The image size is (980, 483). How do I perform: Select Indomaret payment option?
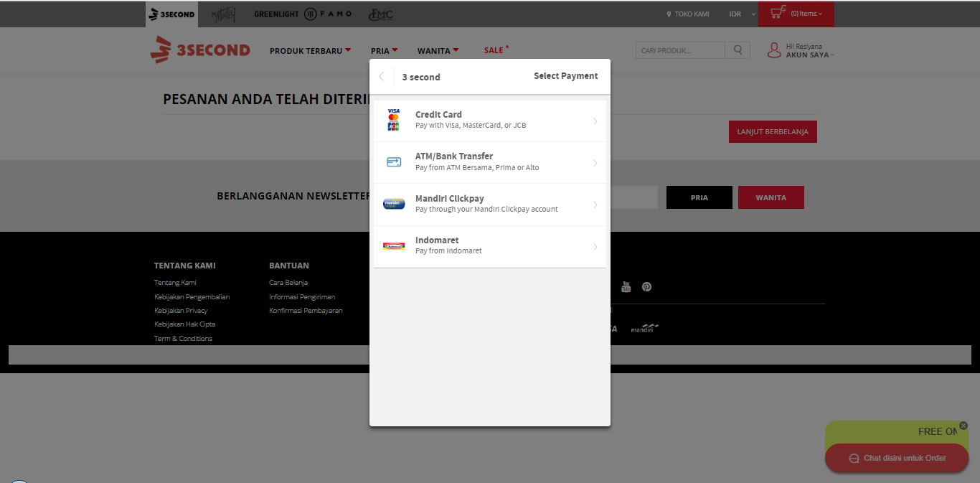[490, 246]
